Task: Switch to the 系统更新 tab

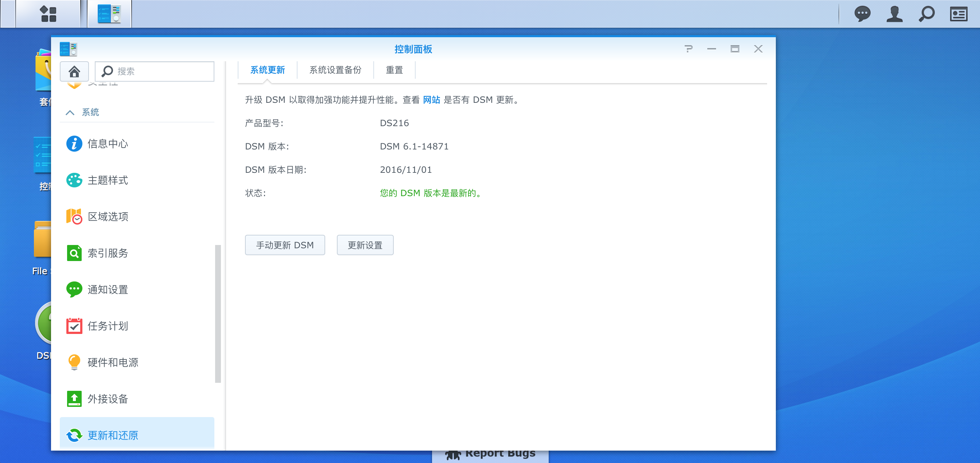Action: pos(268,70)
